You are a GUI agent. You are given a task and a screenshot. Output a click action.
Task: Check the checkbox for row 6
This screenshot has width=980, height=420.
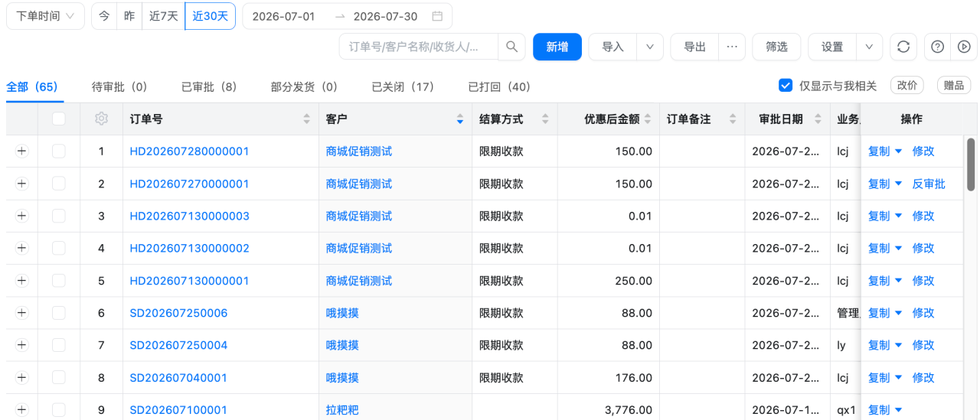click(59, 313)
